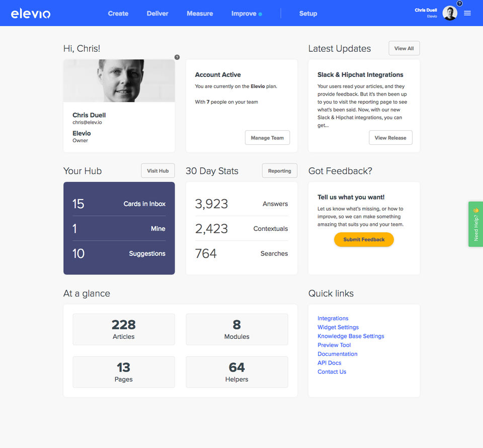Open the Setup menu
This screenshot has height=448, width=483.
308,14
